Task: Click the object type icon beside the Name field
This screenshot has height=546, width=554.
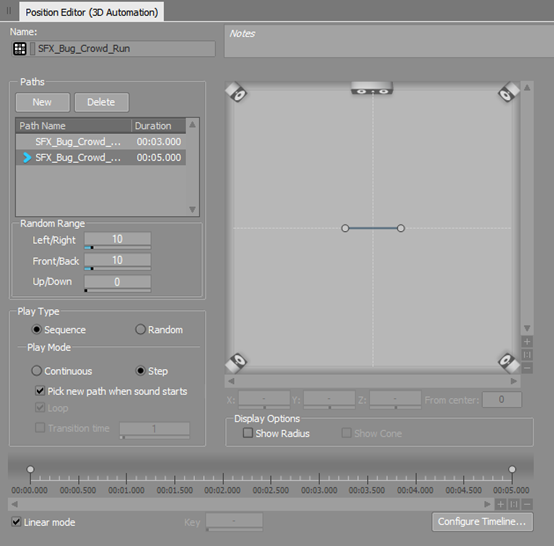Action: coord(19,49)
